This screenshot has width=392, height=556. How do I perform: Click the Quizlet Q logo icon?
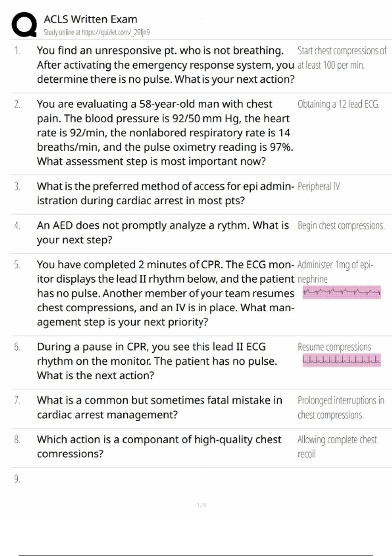click(x=24, y=25)
